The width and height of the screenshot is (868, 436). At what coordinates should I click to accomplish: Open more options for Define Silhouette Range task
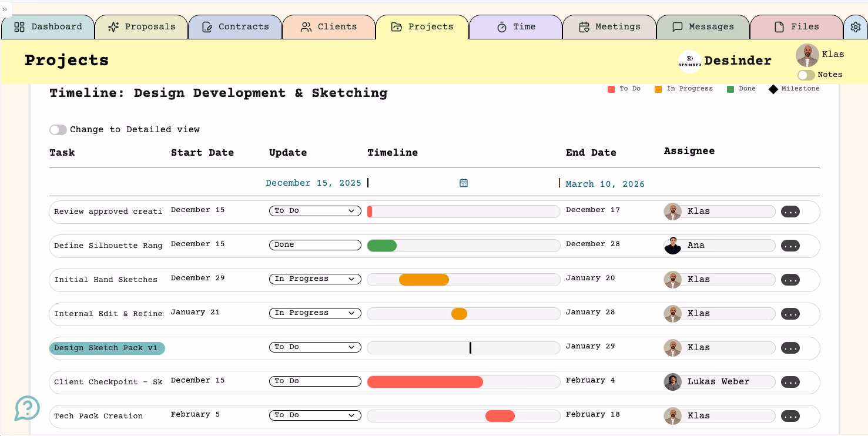pos(790,246)
